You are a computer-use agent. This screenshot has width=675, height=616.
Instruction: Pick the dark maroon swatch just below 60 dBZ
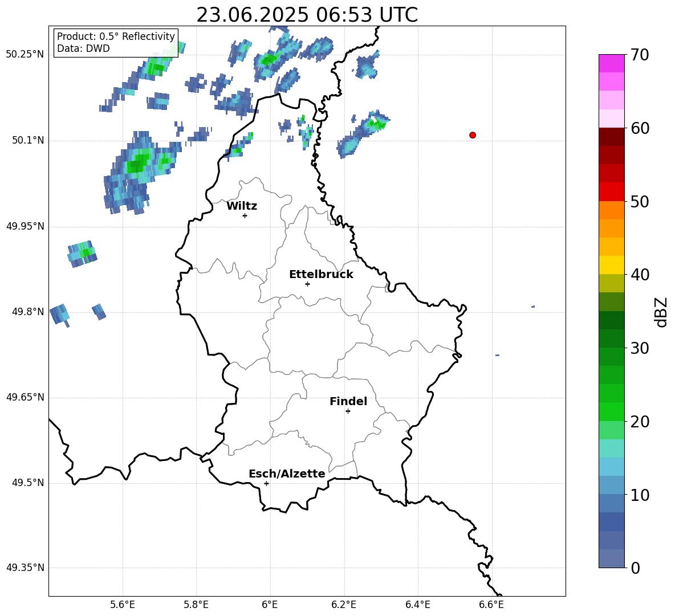612,137
